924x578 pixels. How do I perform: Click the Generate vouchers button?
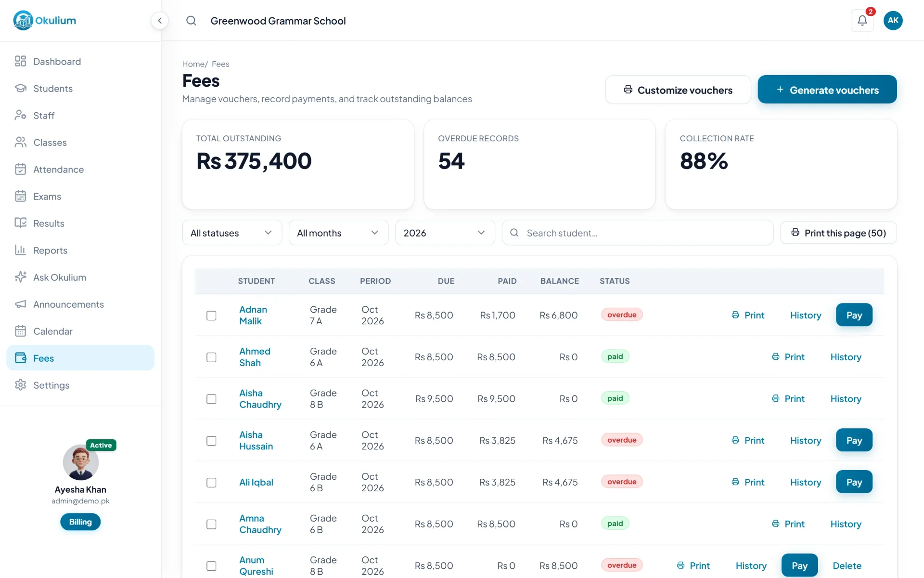point(827,90)
